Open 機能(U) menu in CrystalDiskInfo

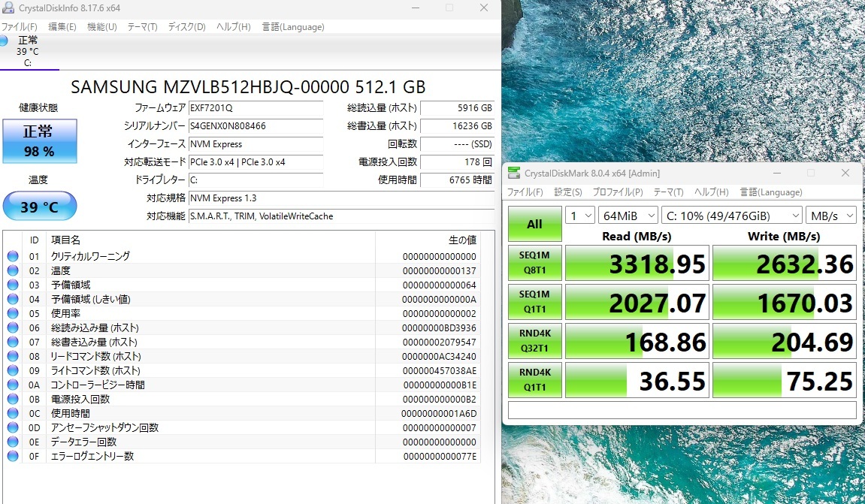tap(102, 26)
